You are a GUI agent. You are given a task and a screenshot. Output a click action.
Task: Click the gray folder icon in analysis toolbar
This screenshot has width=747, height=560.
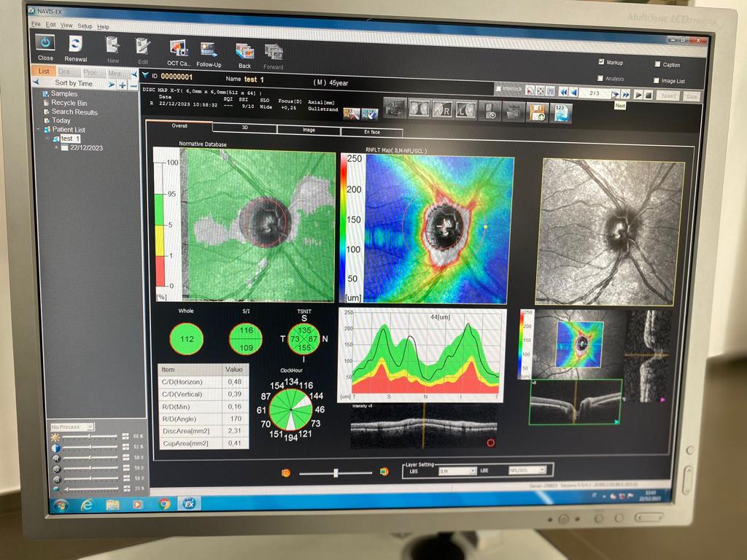[513, 112]
